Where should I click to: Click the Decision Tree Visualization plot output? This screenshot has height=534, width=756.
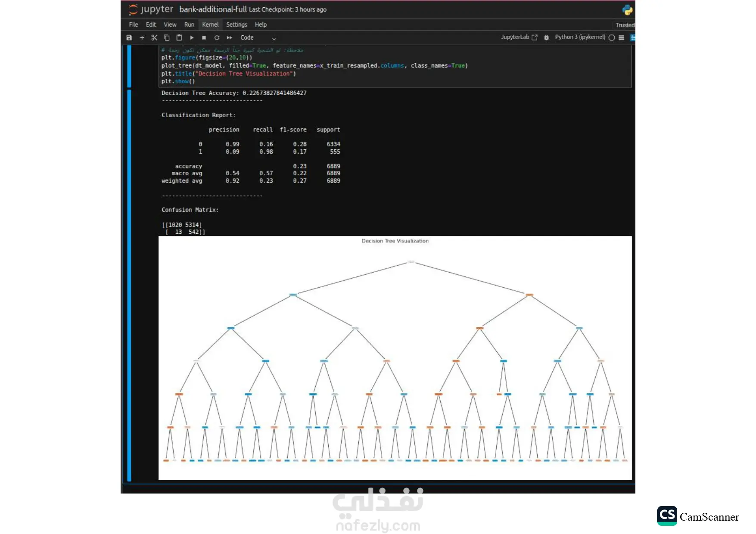coord(395,358)
